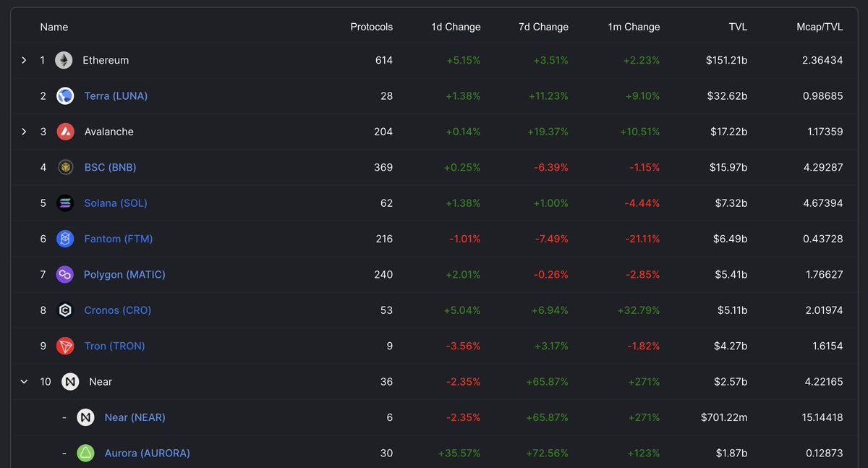The width and height of the screenshot is (868, 468).
Task: Click the Near name in row 10
Action: pyautogui.click(x=101, y=381)
